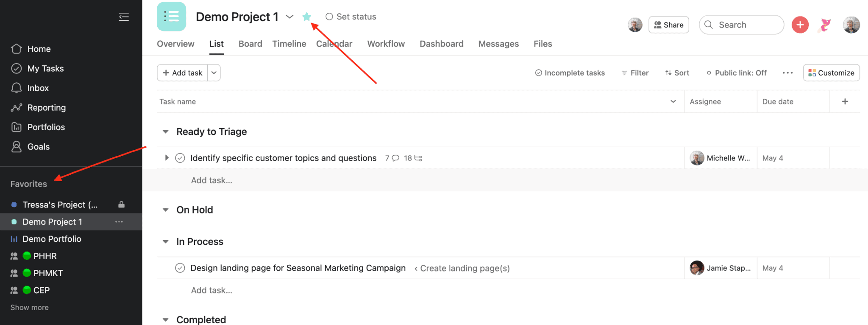Add a column with the plus icon

845,101
